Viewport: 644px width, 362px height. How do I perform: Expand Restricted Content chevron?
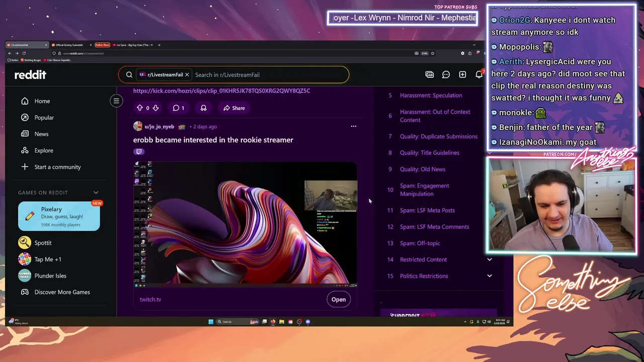[x=490, y=259]
